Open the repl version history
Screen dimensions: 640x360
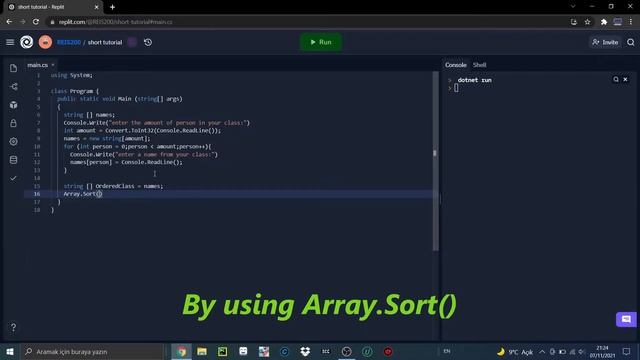[x=148, y=42]
